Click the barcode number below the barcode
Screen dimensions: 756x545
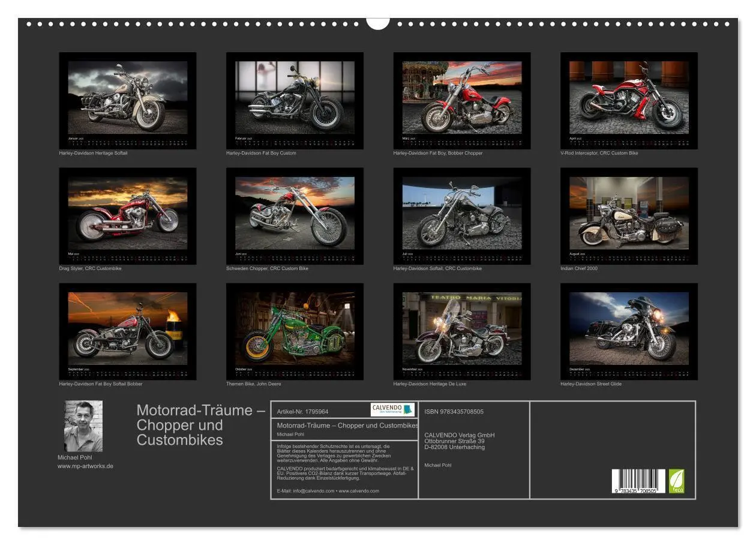636,491
